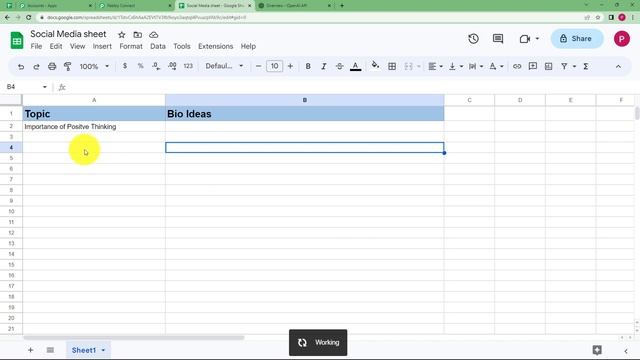Open the vertical align dropdown
640x360 pixels.
point(456,66)
